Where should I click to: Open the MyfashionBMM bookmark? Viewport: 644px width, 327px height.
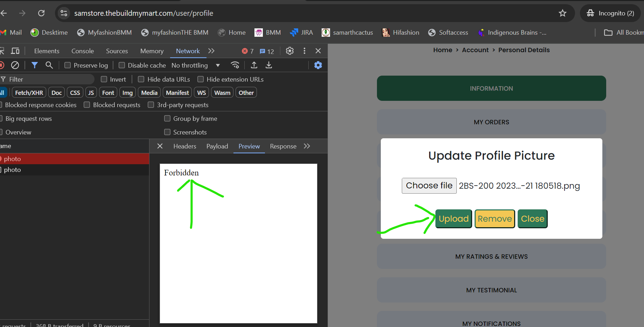pyautogui.click(x=104, y=33)
